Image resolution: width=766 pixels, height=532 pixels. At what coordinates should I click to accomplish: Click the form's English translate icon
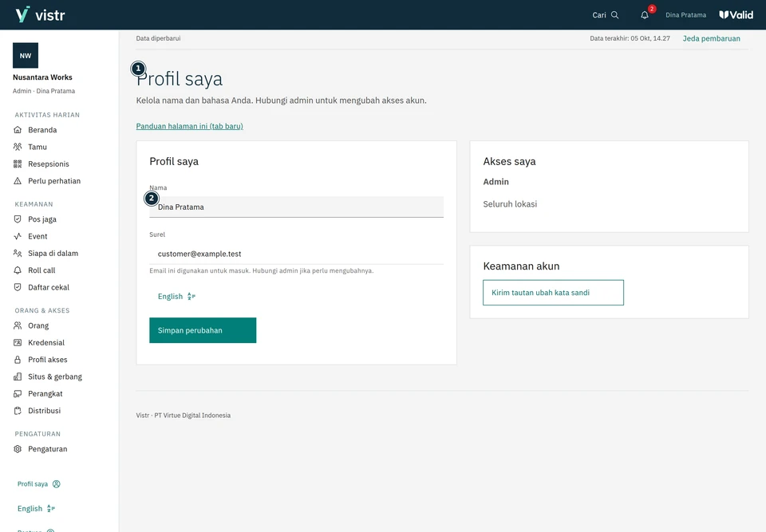191,297
